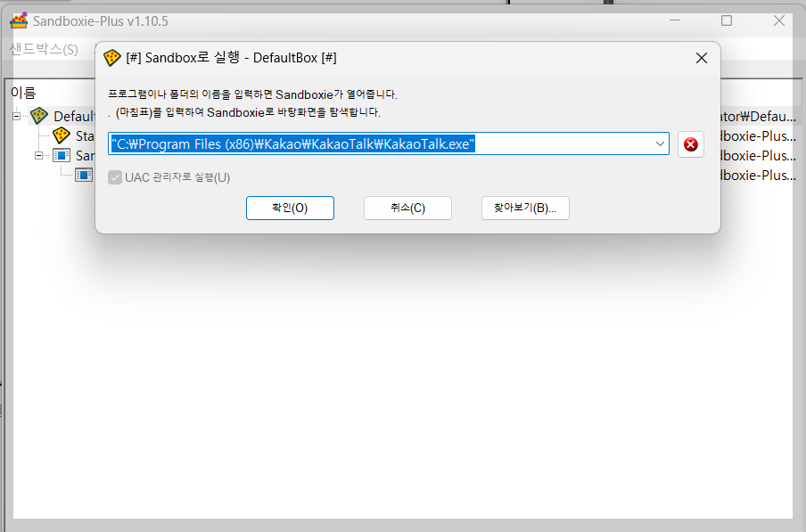
Task: Close the Sandbox로 실행 dialog
Action: 702,58
